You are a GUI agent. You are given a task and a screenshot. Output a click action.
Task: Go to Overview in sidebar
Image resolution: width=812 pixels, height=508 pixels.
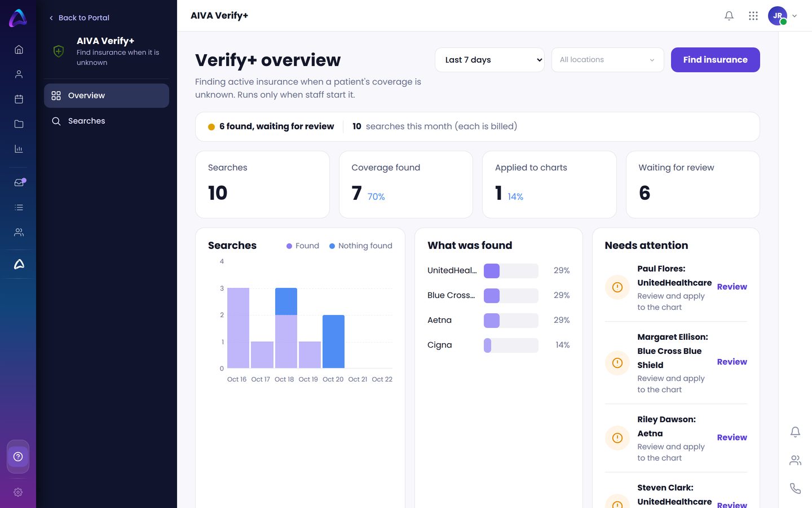tap(107, 96)
